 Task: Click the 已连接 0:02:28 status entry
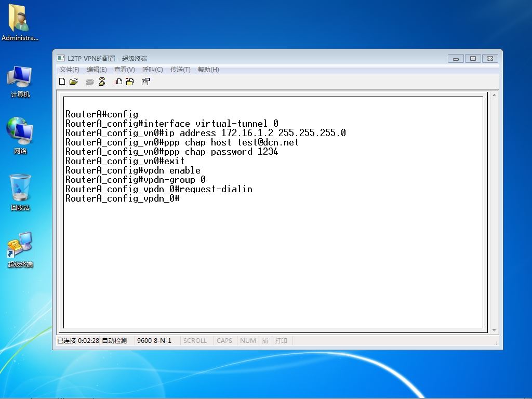point(78,341)
